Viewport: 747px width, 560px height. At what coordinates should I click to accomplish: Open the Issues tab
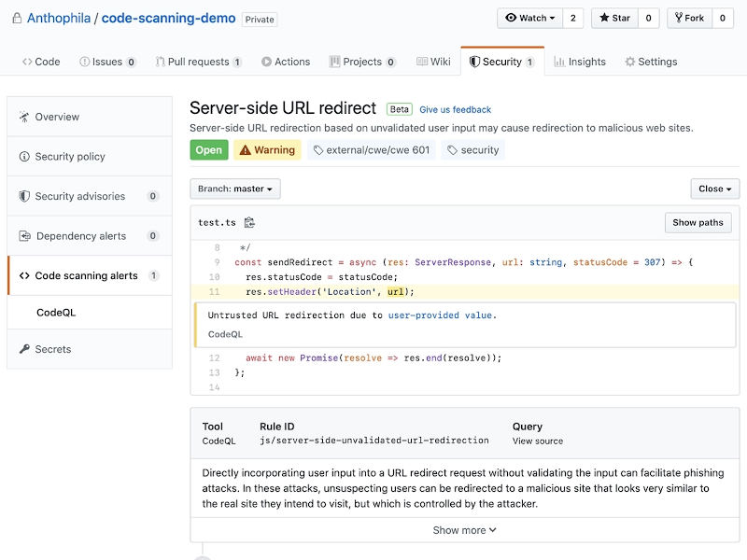click(x=107, y=62)
